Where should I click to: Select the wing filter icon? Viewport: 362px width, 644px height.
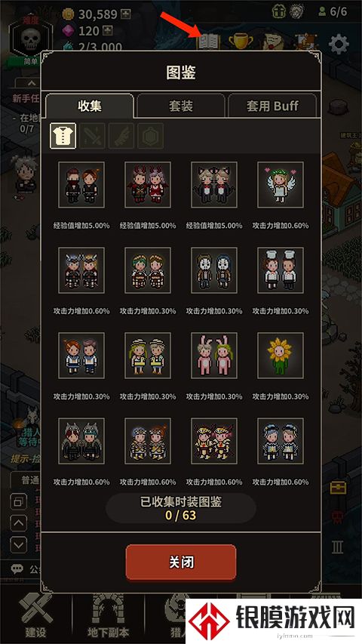coord(121,136)
